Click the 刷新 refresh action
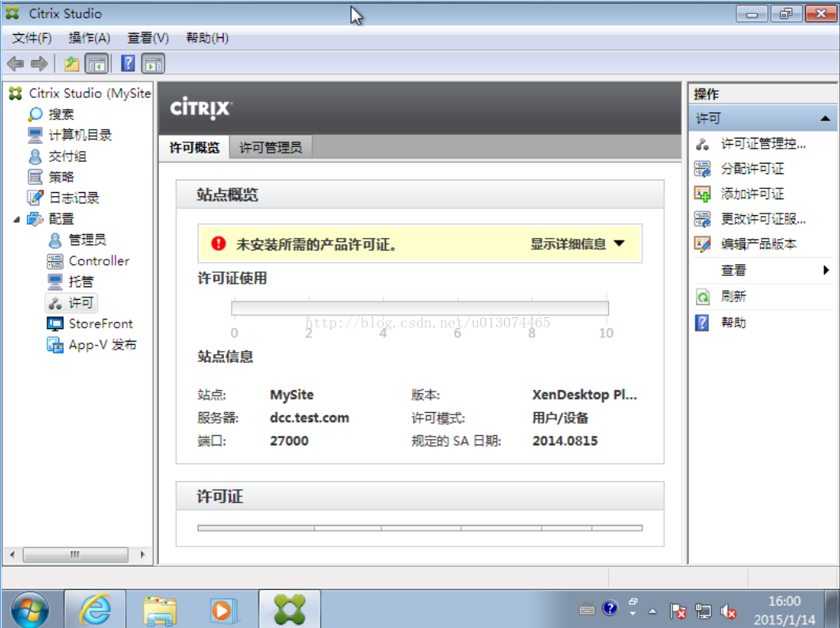 [x=733, y=297]
